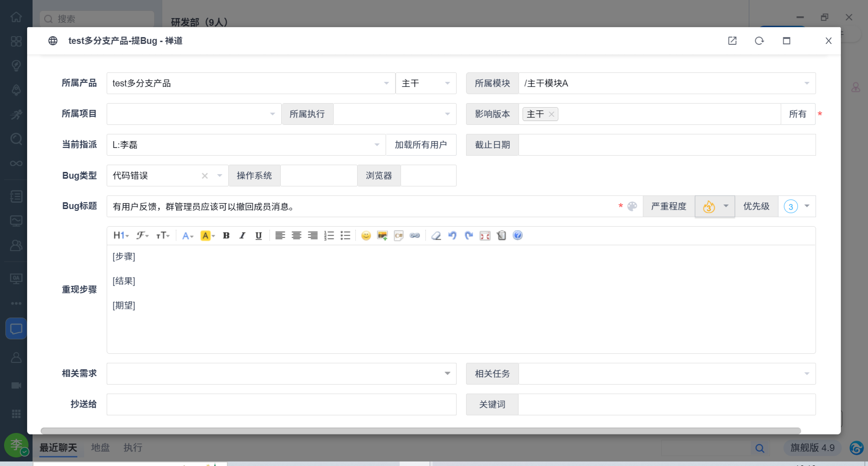Open the font size menu
The image size is (868, 466).
pos(163,235)
